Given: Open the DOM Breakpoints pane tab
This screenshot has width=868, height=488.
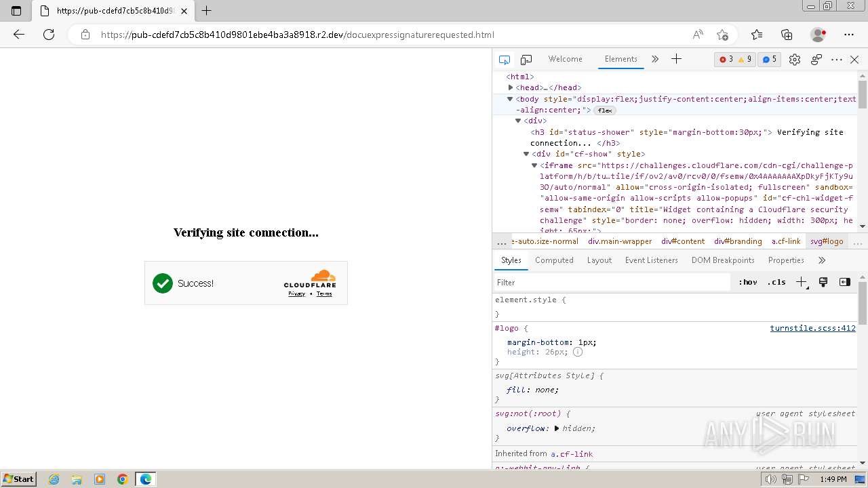Looking at the screenshot, I should 723,260.
